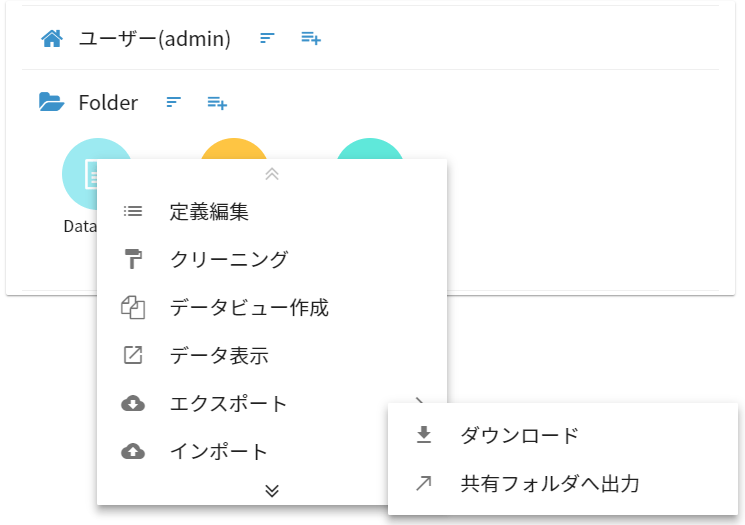Choose インポート from the context menu
Image resolution: width=745 pixels, height=525 pixels.
pyautogui.click(x=219, y=452)
